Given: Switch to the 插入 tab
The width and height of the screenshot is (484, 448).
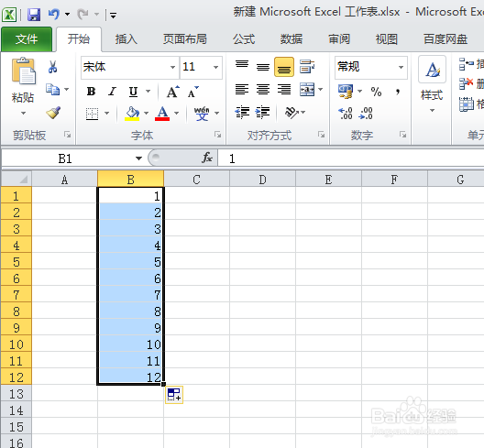Looking at the screenshot, I should (126, 39).
